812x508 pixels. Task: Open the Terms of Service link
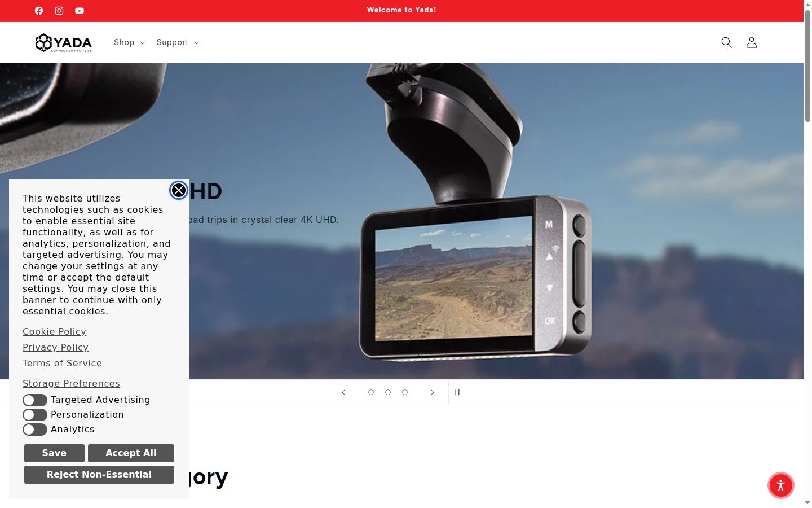(62, 363)
